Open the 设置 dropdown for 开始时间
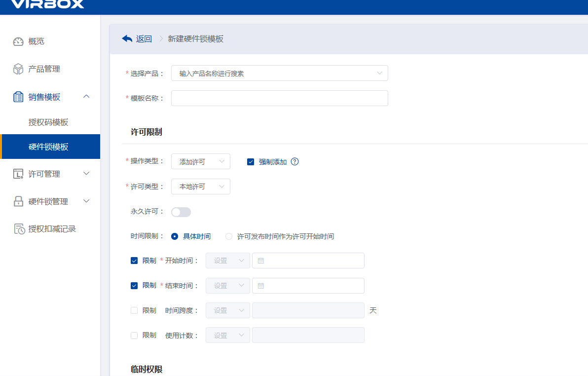 (227, 261)
